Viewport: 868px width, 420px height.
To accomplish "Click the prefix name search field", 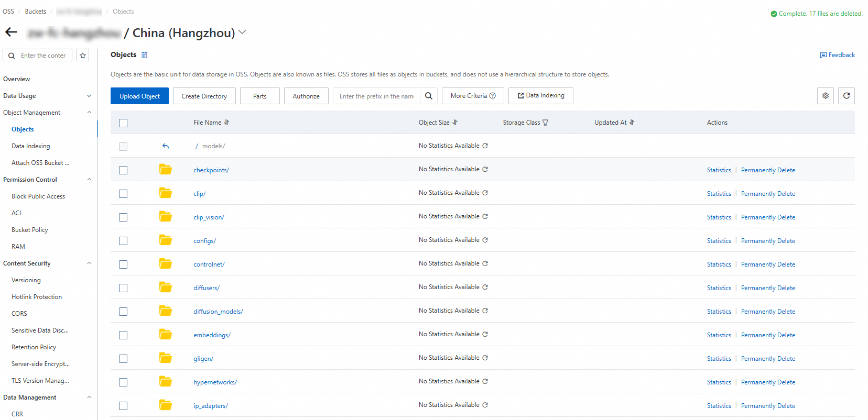I will pyautogui.click(x=376, y=96).
